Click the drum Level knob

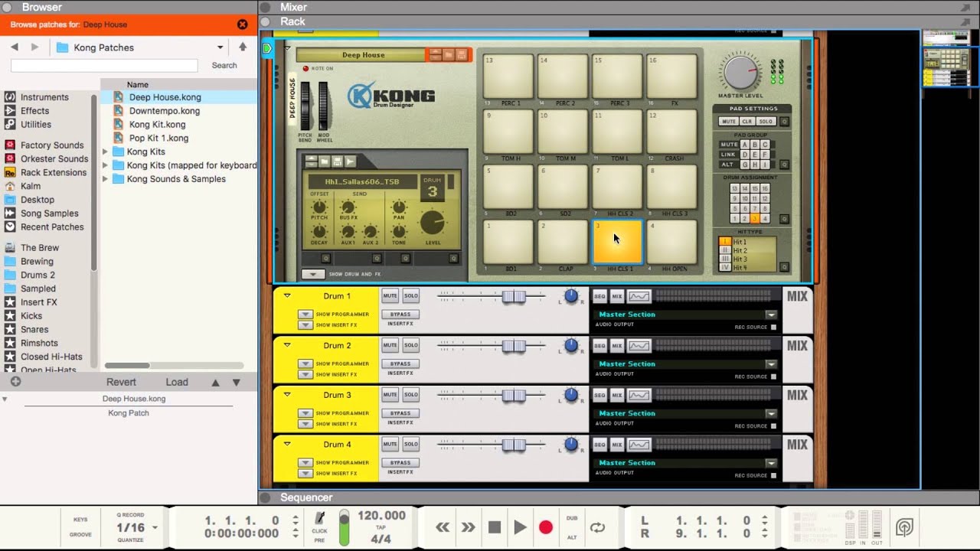click(433, 222)
